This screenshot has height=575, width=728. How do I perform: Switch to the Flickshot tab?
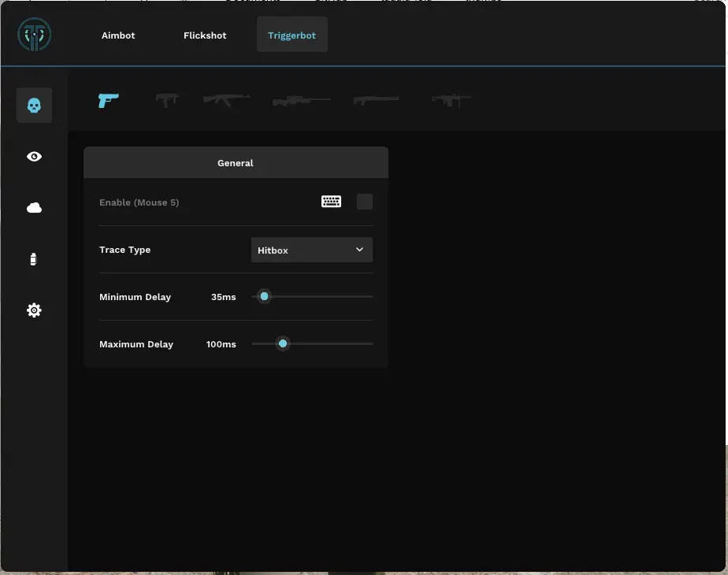(x=205, y=35)
